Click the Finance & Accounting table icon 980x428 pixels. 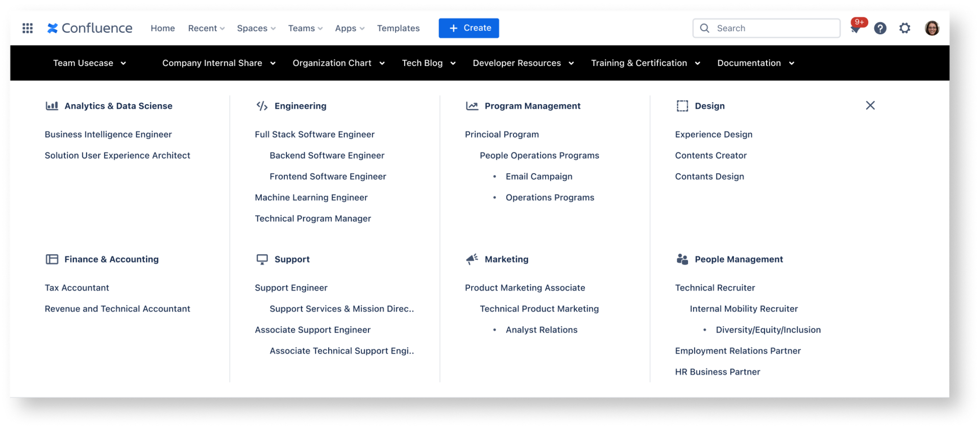[x=52, y=259]
